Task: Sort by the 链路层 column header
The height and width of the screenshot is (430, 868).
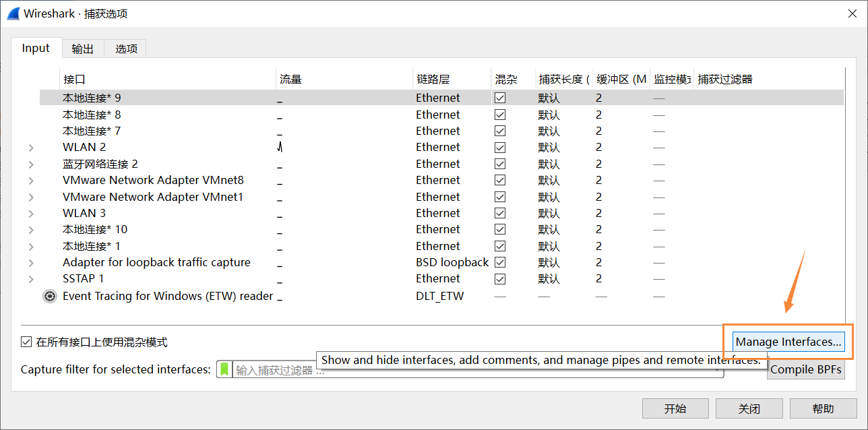Action: [452, 79]
